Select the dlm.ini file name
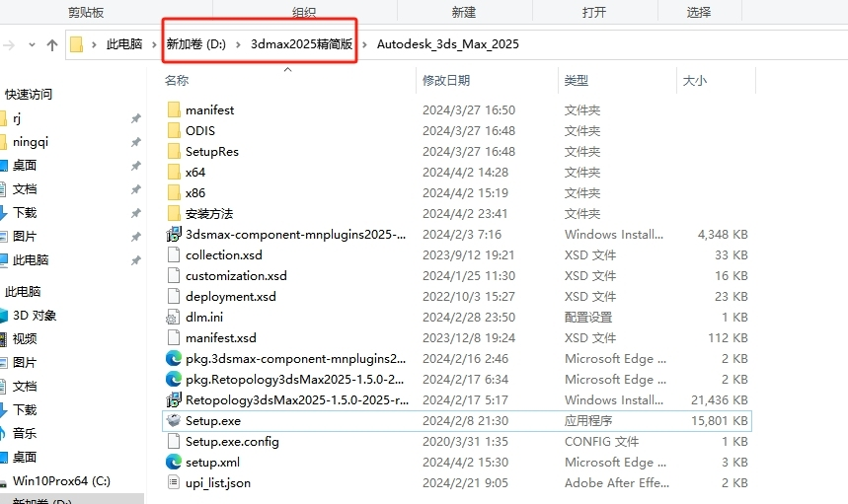 pos(204,317)
